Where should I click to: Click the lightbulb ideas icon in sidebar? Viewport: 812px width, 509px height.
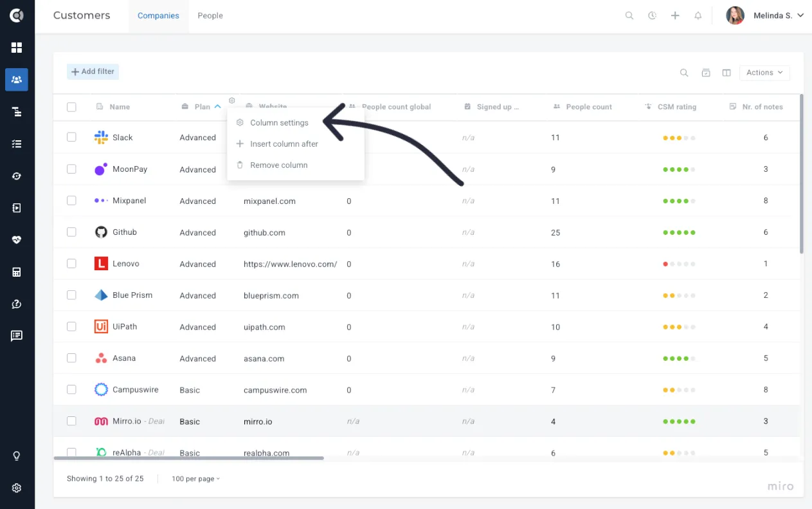click(x=17, y=456)
